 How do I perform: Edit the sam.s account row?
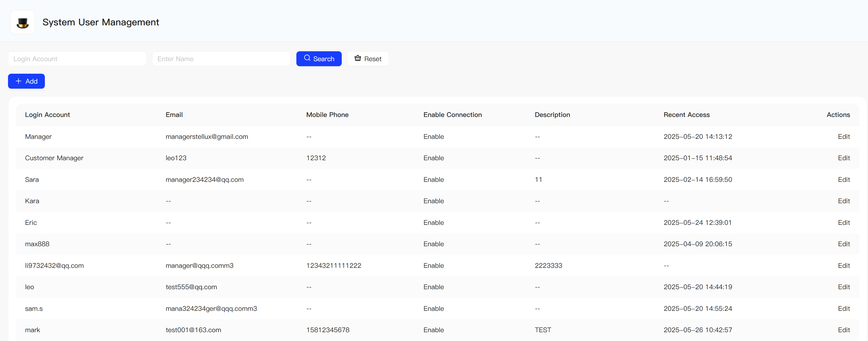tap(844, 308)
